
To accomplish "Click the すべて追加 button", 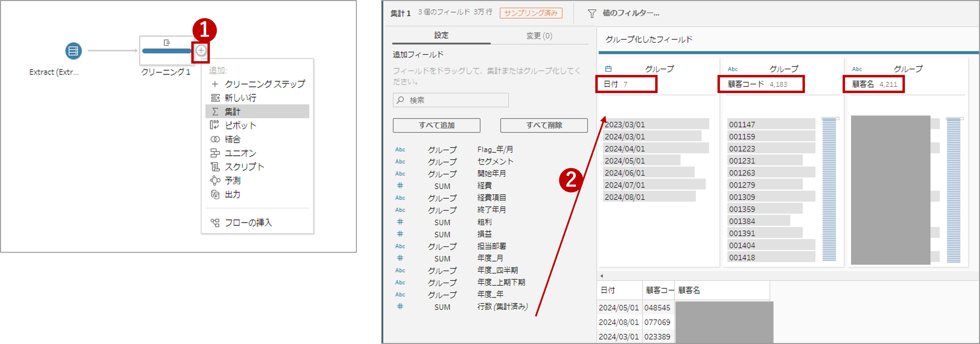I will tap(436, 125).
